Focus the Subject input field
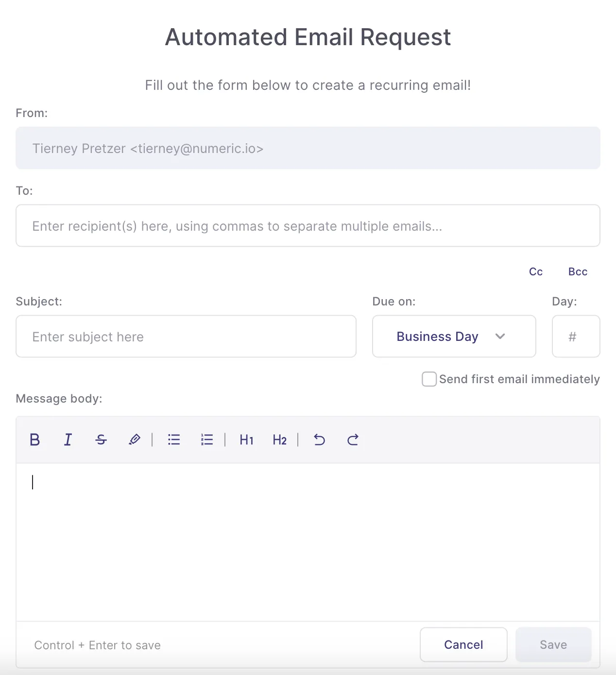The width and height of the screenshot is (616, 675). pyautogui.click(x=186, y=337)
